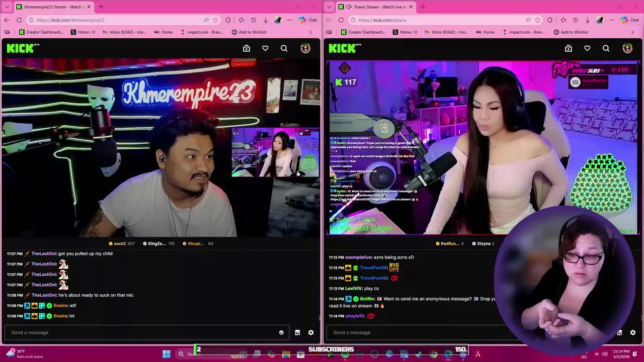
Task: Open Read aloud icon in Enaira address bar
Action: coord(528,20)
